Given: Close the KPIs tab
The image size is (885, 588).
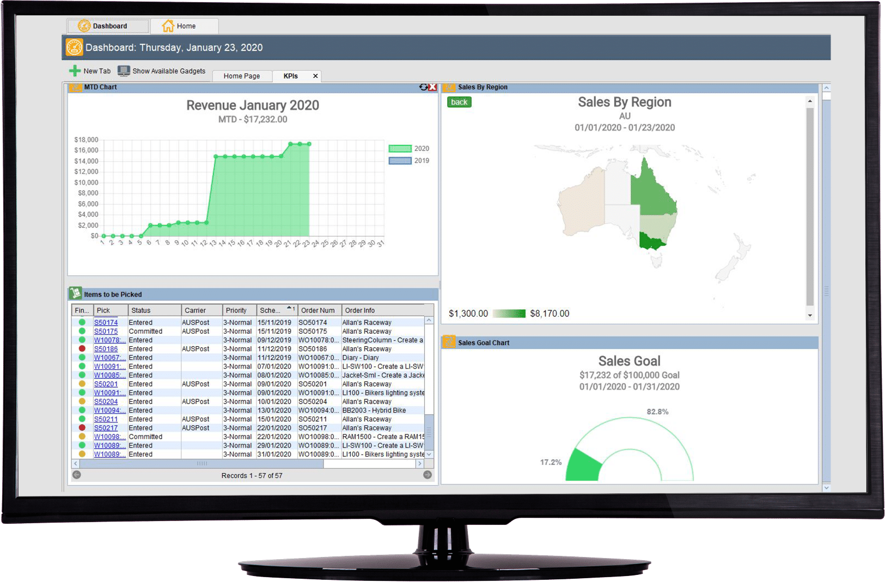Looking at the screenshot, I should click(315, 76).
